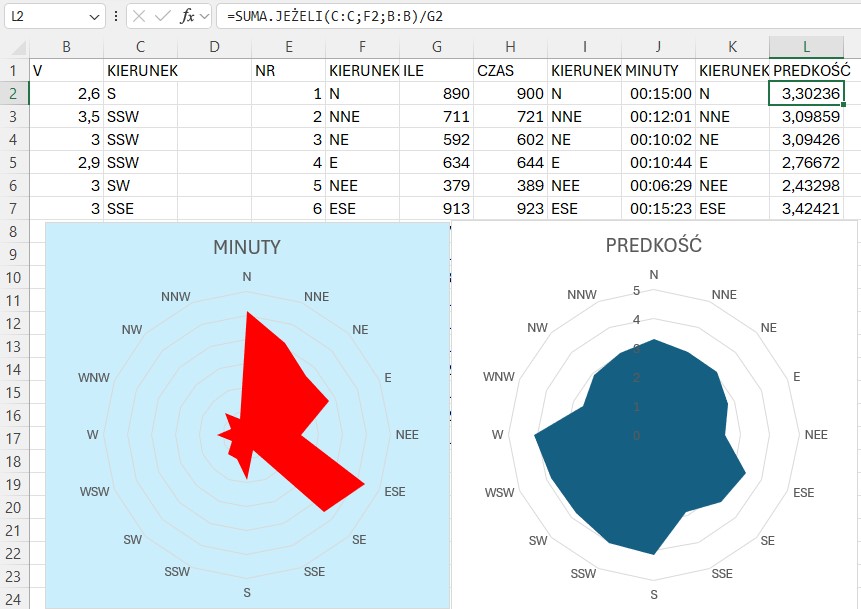The image size is (861, 609).
Task: Click the MINUTY header cell in column J
Action: (658, 71)
